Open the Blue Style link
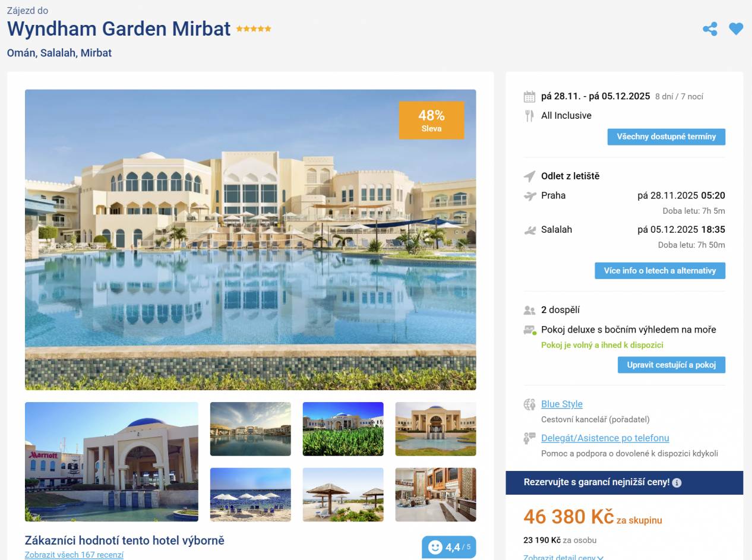Image resolution: width=752 pixels, height=560 pixels. coord(561,404)
